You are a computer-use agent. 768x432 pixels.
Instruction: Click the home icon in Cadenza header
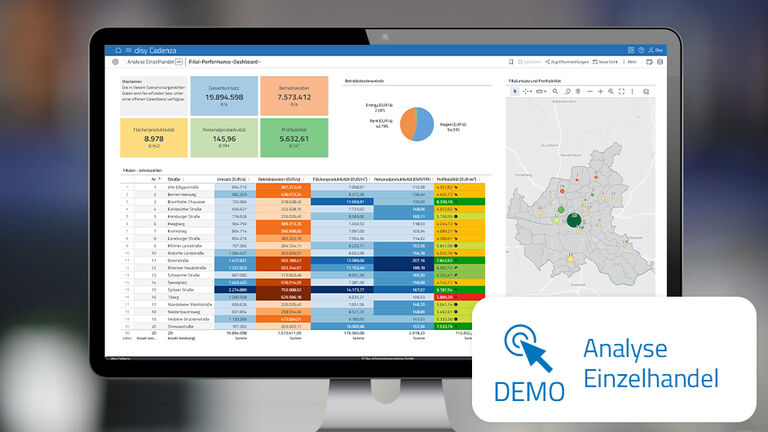[x=118, y=50]
